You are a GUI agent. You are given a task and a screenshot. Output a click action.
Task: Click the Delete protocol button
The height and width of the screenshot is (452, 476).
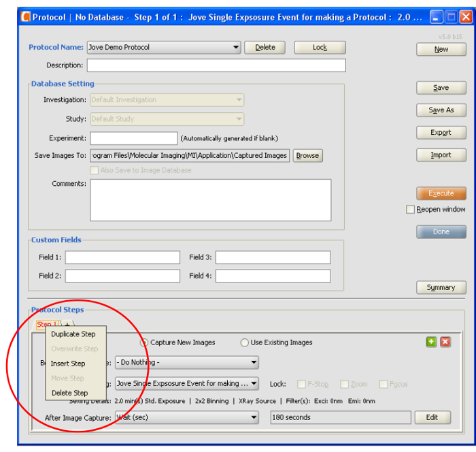click(x=265, y=48)
